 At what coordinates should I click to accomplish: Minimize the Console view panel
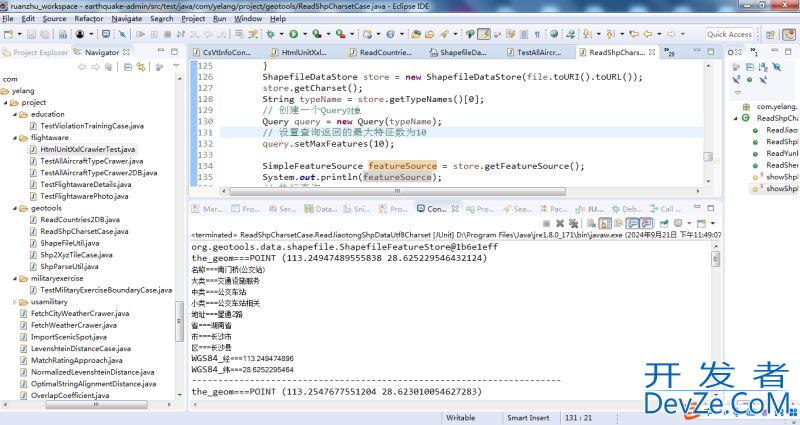pyautogui.click(x=697, y=208)
